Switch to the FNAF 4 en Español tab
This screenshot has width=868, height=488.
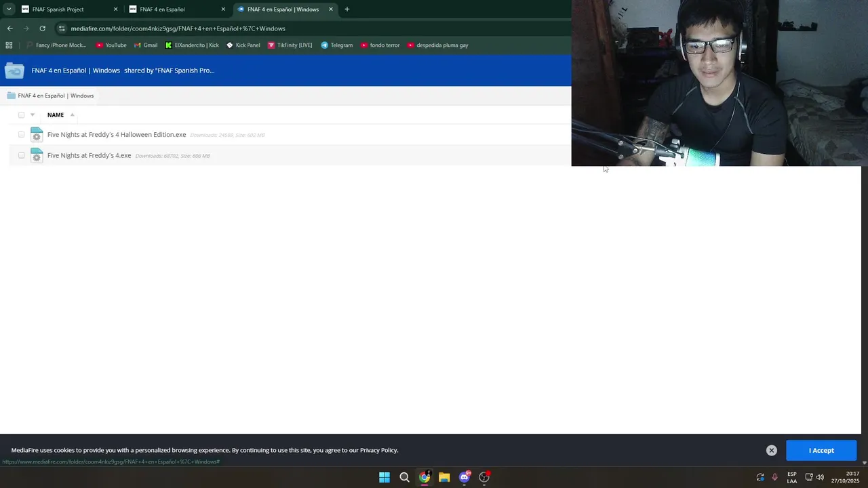[177, 9]
